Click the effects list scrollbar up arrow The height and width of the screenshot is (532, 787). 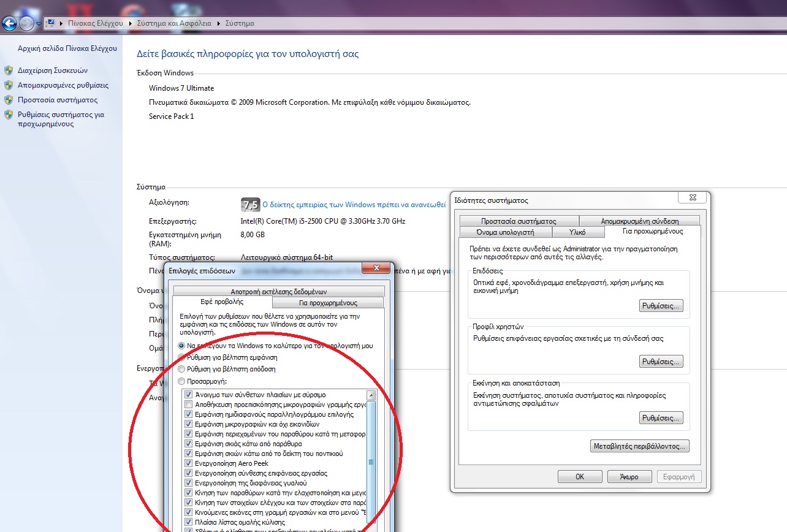tap(371, 395)
